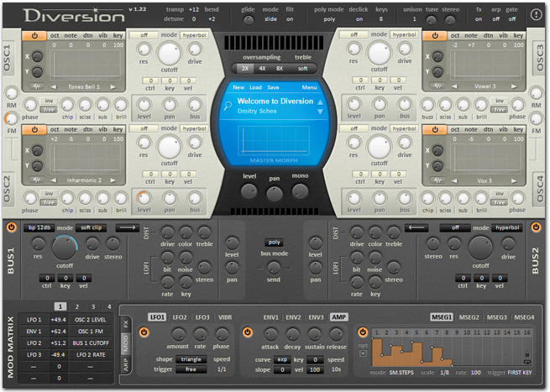Toggle BUS2 power button

coord(536,227)
